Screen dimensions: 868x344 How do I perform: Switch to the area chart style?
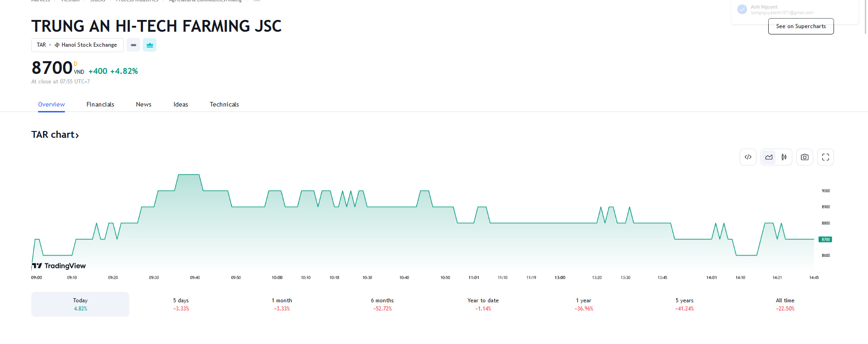tap(769, 157)
